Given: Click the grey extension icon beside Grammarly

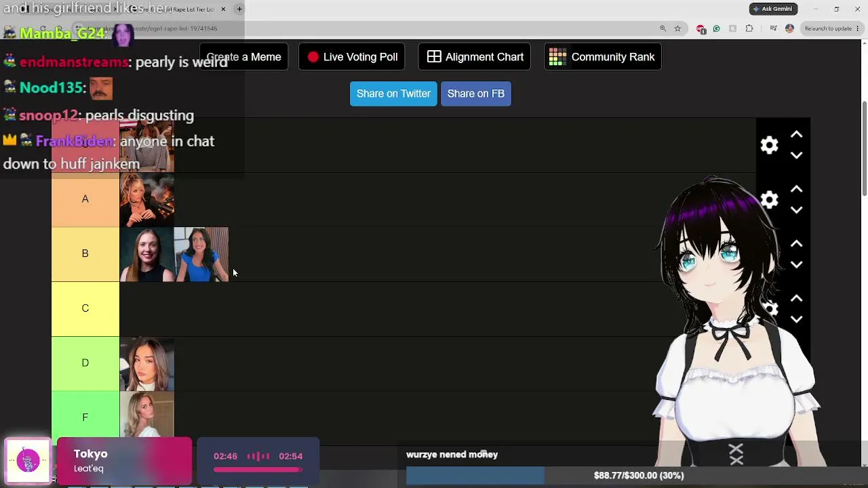Looking at the screenshot, I should tap(732, 28).
